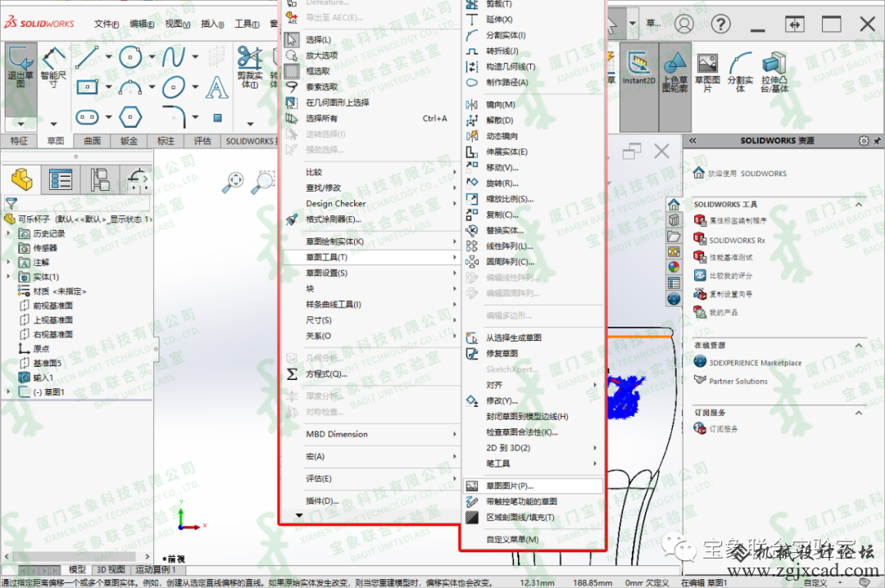Expand the 实体(1) tree node
This screenshot has width=885, height=588.
(x=8, y=277)
